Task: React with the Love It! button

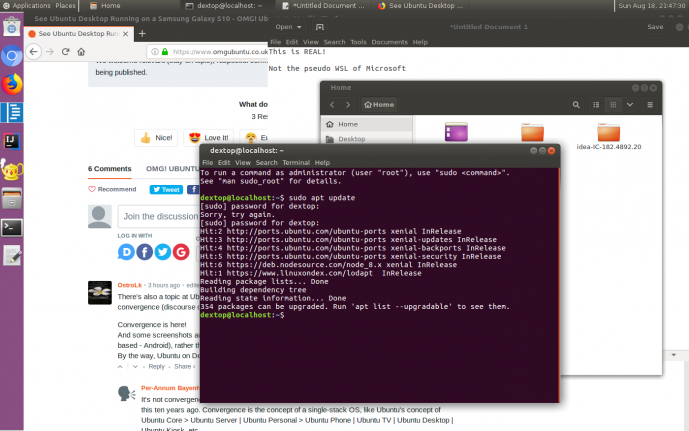Action: coord(209,138)
